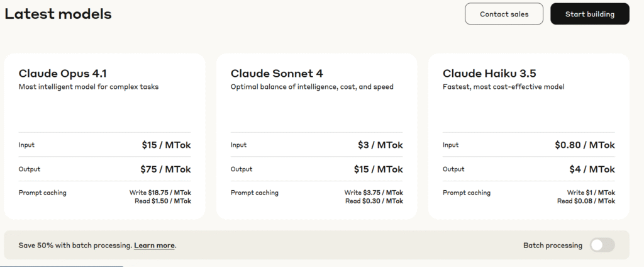Click the Haiku 3.5 $0.80 / MTok price
The height and width of the screenshot is (267, 644).
(585, 145)
